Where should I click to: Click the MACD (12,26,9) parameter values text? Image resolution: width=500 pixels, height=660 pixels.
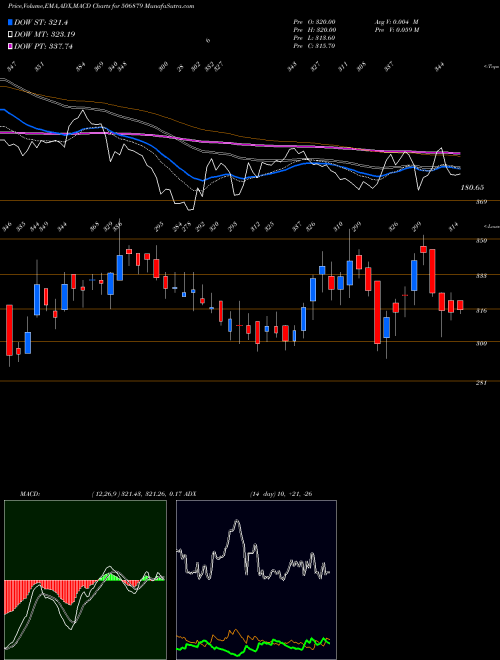coord(136,494)
